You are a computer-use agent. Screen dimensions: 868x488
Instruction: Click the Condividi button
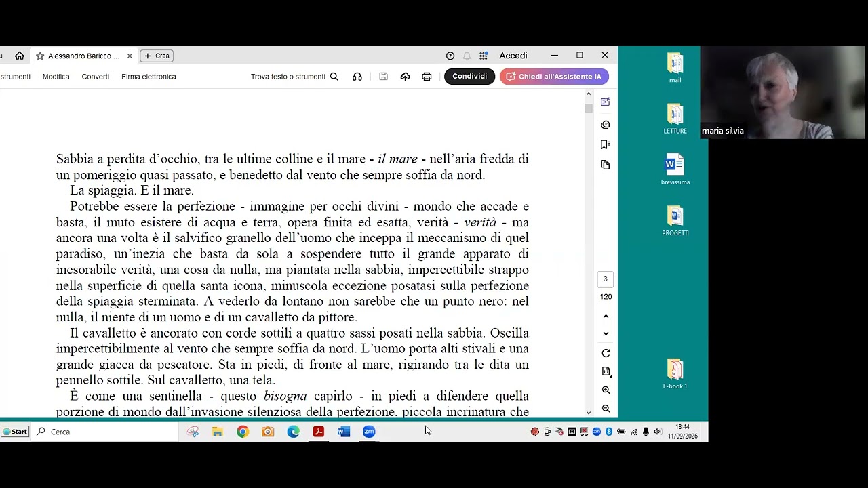click(x=469, y=77)
